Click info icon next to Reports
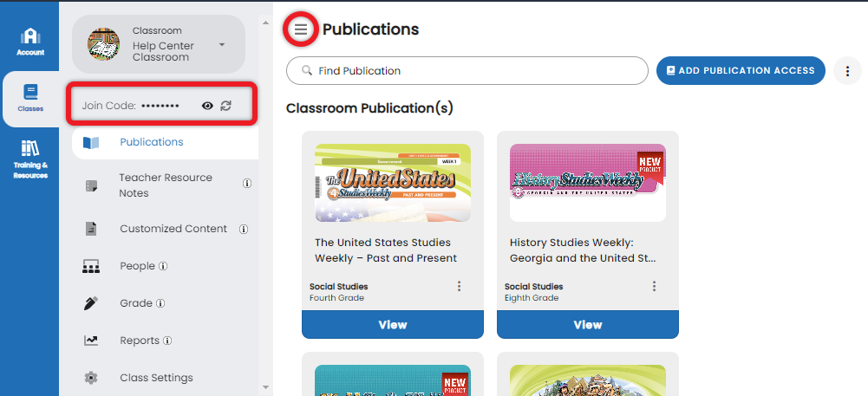Image resolution: width=868 pixels, height=396 pixels. [x=167, y=341]
